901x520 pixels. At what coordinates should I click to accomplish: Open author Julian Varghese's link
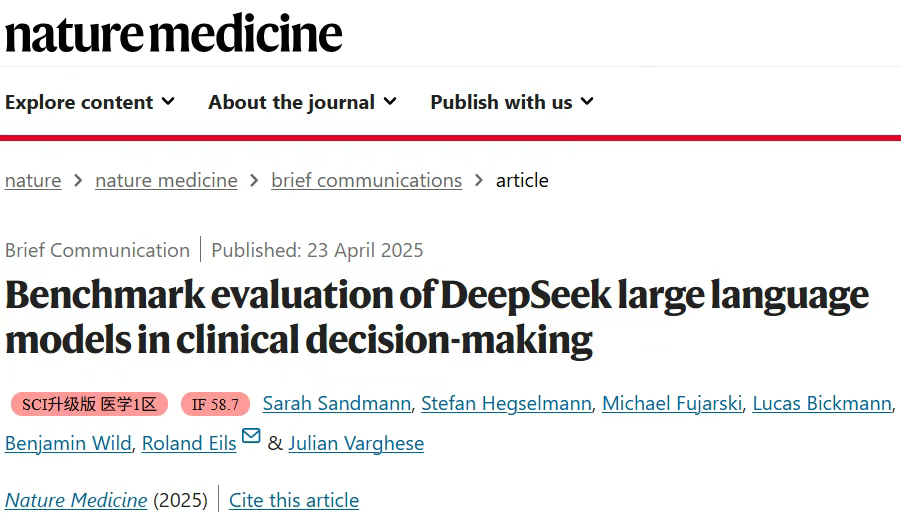(x=356, y=444)
